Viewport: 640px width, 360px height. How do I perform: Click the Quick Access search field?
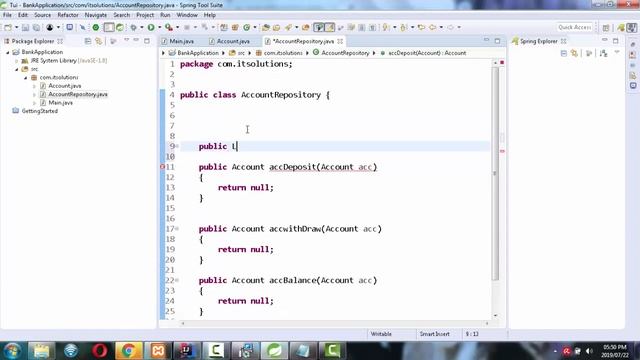tap(574, 27)
